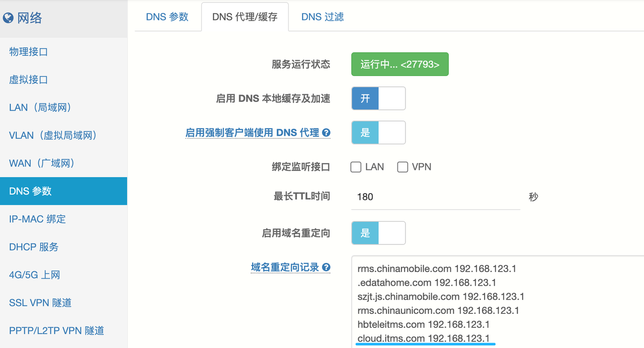Click help icon next to 启用强制客户端使用 DNS 代理
The width and height of the screenshot is (644, 348).
(327, 133)
